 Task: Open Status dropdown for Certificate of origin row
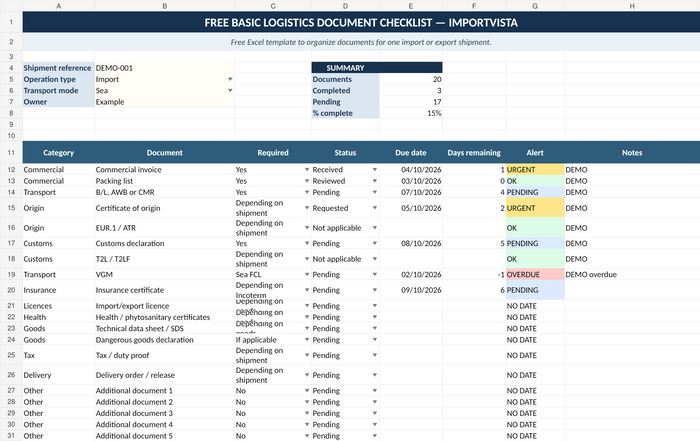(x=375, y=208)
